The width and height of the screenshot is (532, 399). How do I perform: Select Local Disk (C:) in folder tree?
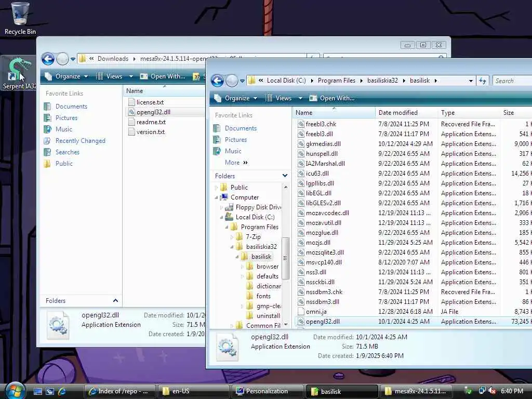coord(255,217)
